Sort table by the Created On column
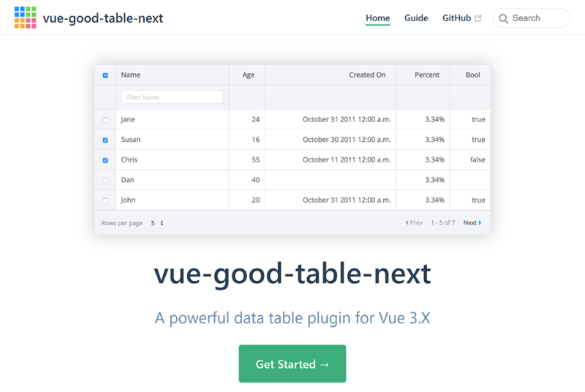 (x=367, y=75)
